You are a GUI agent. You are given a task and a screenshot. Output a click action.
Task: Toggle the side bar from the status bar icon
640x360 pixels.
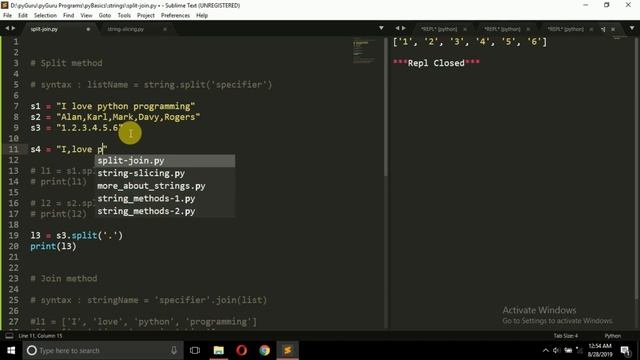[9, 336]
